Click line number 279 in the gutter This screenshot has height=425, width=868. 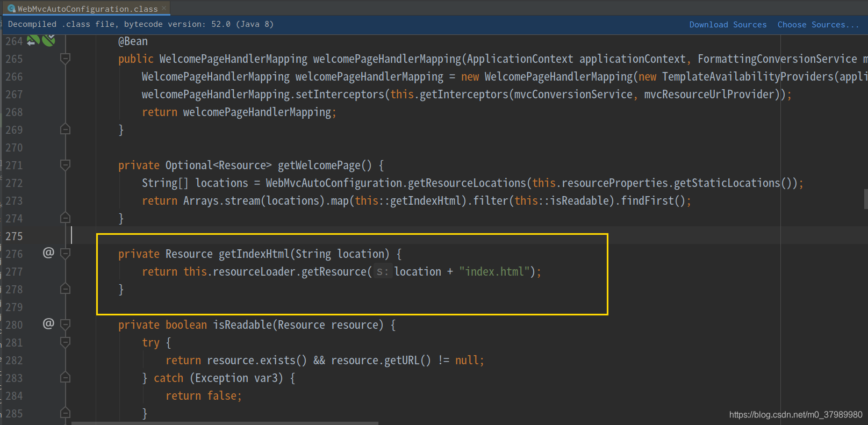[x=14, y=307]
